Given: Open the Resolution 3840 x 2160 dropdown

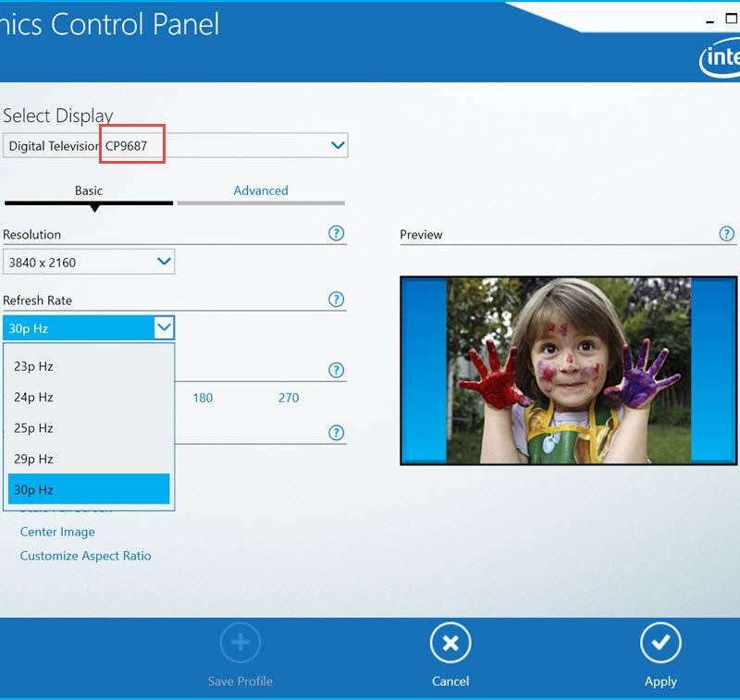Looking at the screenshot, I should click(x=89, y=262).
